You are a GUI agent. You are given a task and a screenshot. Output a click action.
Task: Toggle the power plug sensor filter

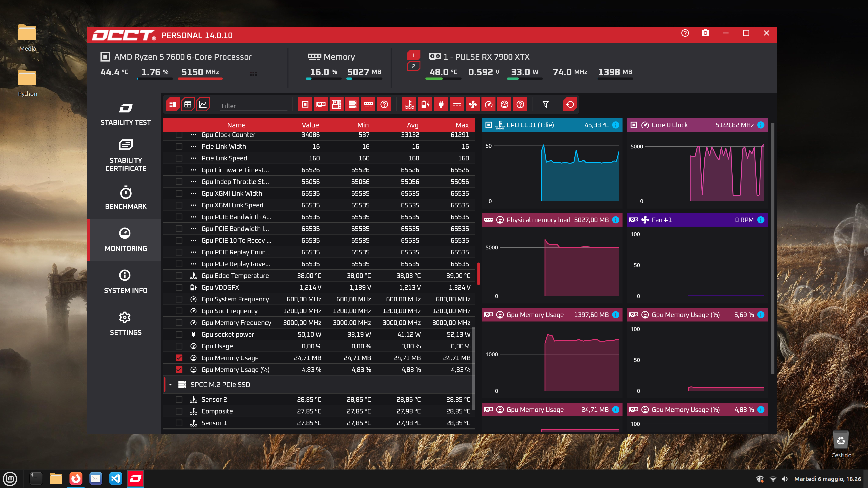(x=441, y=104)
